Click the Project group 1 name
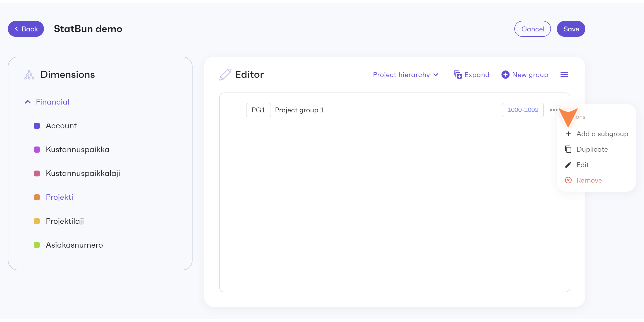644x322 pixels. click(300, 110)
